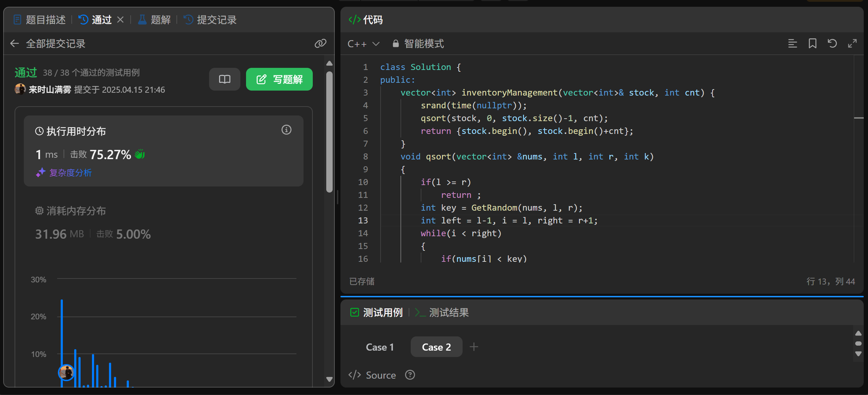The width and height of the screenshot is (868, 395).
Task: Click the 写题解 button
Action: pyautogui.click(x=279, y=79)
